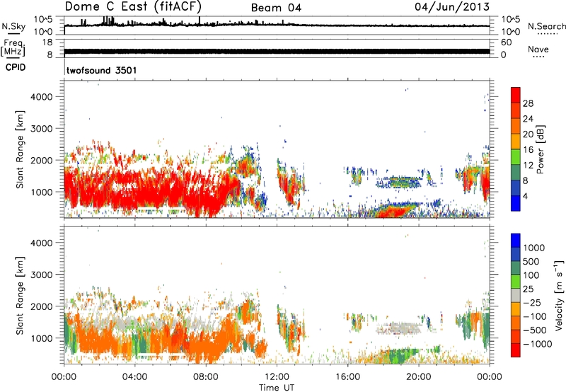Click the "12:00" time tick label
Viewport: 566px width, 392px height.
[x=277, y=377]
